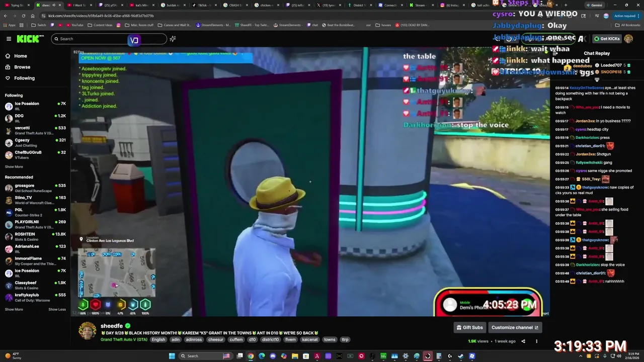Screen dimensions: 644x362
Task: Open the Kick hamburger menu
Action: (x=9, y=39)
